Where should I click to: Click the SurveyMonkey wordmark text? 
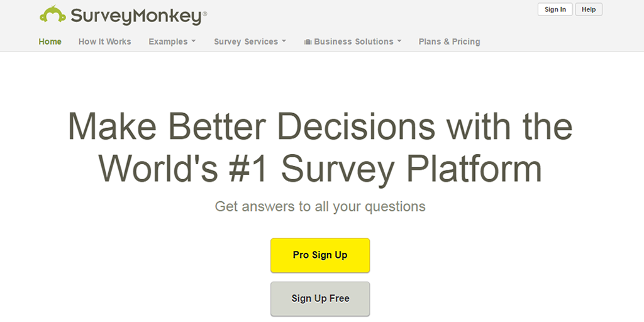click(135, 16)
